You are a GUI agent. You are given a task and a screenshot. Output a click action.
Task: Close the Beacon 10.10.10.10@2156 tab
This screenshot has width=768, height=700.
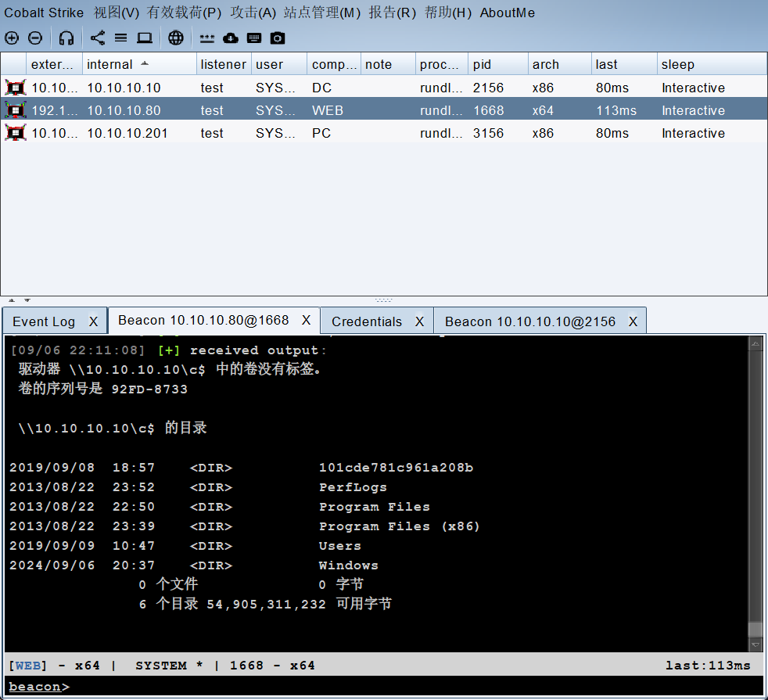click(x=633, y=321)
